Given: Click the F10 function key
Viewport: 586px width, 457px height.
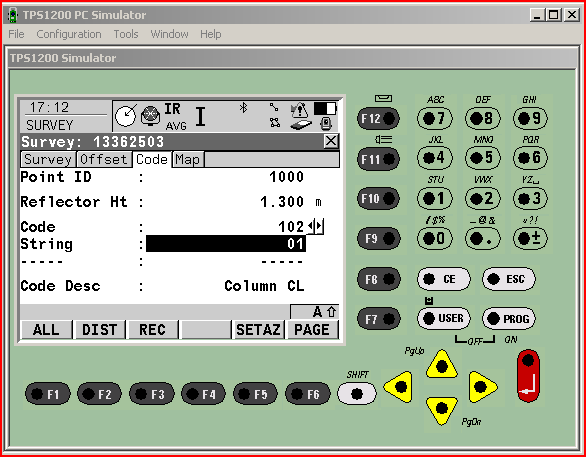Looking at the screenshot, I should tap(378, 198).
